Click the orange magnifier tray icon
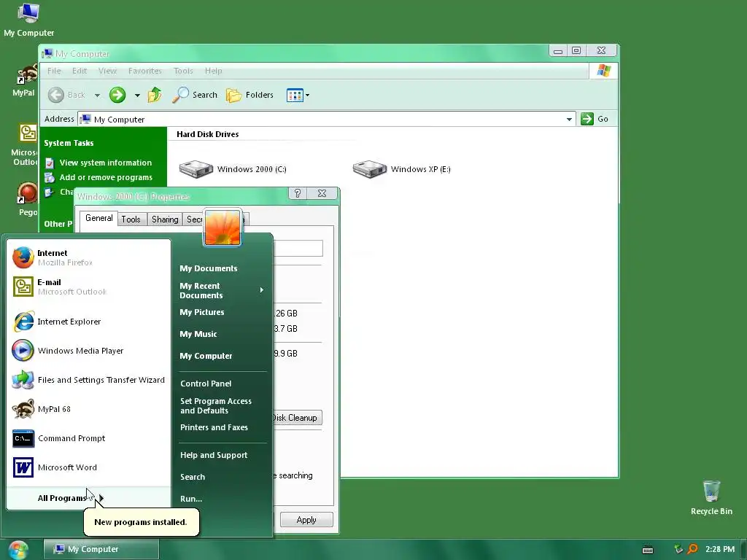 692,549
